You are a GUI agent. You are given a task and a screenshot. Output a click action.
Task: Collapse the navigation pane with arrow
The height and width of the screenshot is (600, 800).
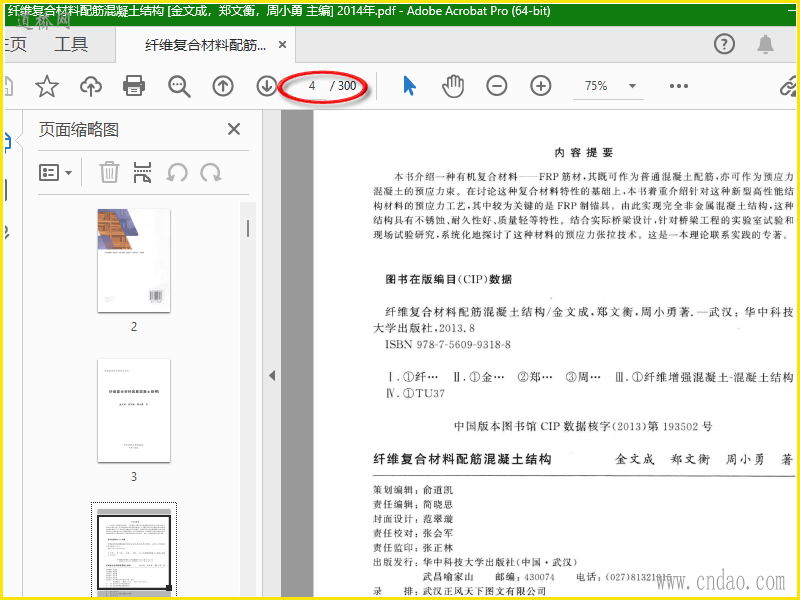pyautogui.click(x=272, y=376)
